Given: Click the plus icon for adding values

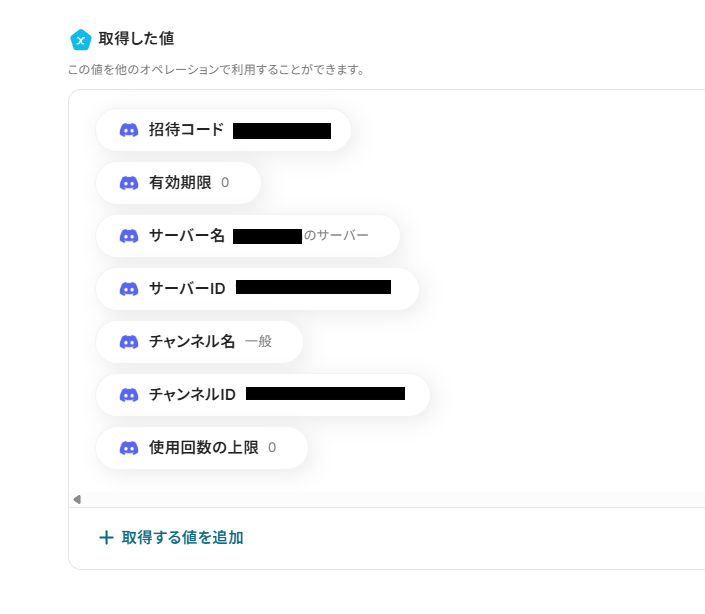Looking at the screenshot, I should 106,538.
